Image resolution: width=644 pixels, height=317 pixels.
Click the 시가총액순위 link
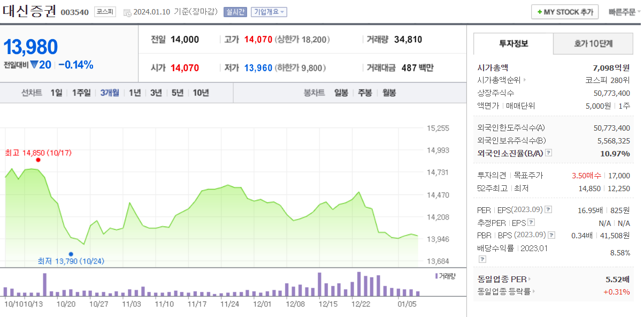(499, 80)
